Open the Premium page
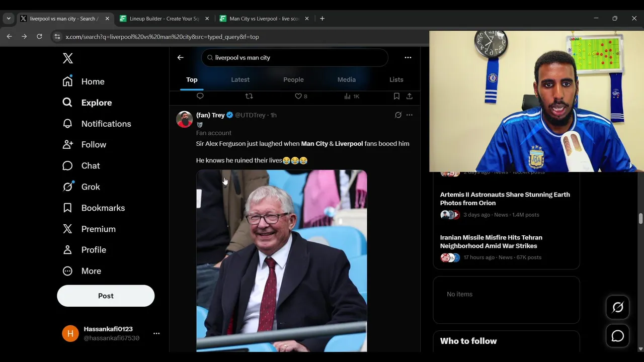 point(89,229)
